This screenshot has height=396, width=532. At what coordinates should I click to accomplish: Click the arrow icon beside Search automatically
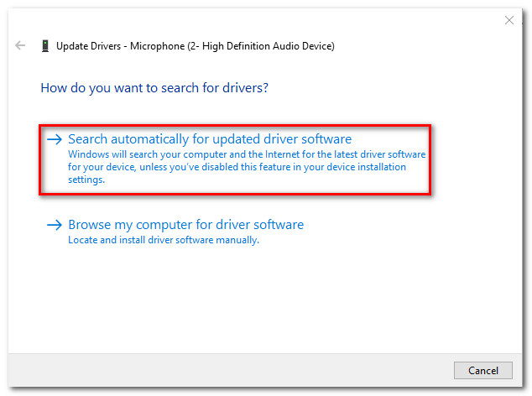point(55,139)
